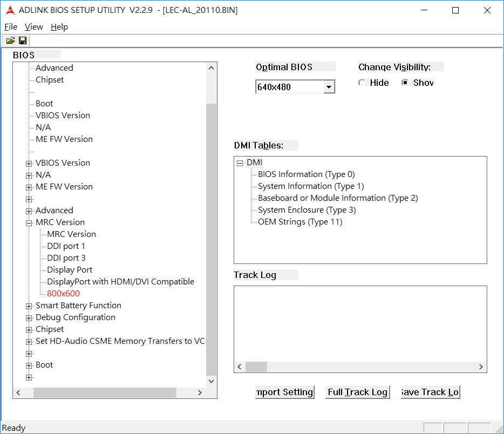Select the Show visibility radio button
The image size is (504, 434).
[x=405, y=83]
